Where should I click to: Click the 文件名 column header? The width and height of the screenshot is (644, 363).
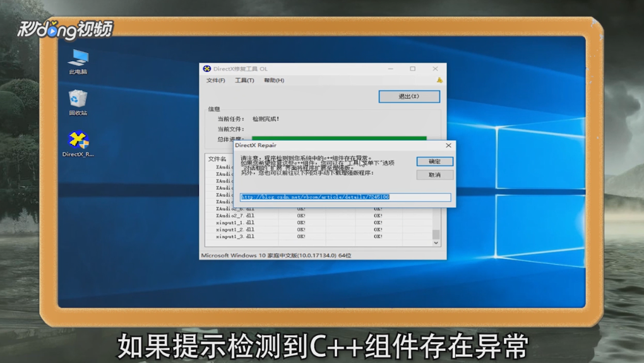pyautogui.click(x=217, y=159)
